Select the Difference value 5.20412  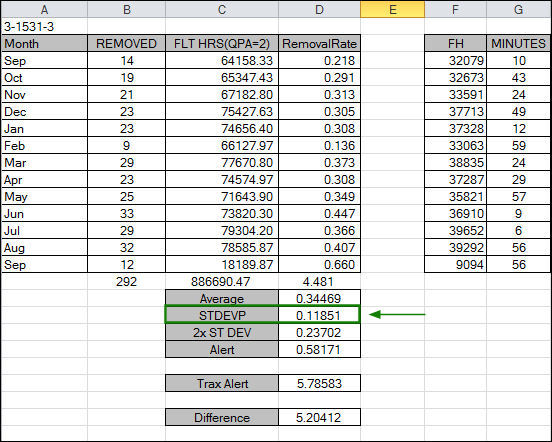click(319, 417)
